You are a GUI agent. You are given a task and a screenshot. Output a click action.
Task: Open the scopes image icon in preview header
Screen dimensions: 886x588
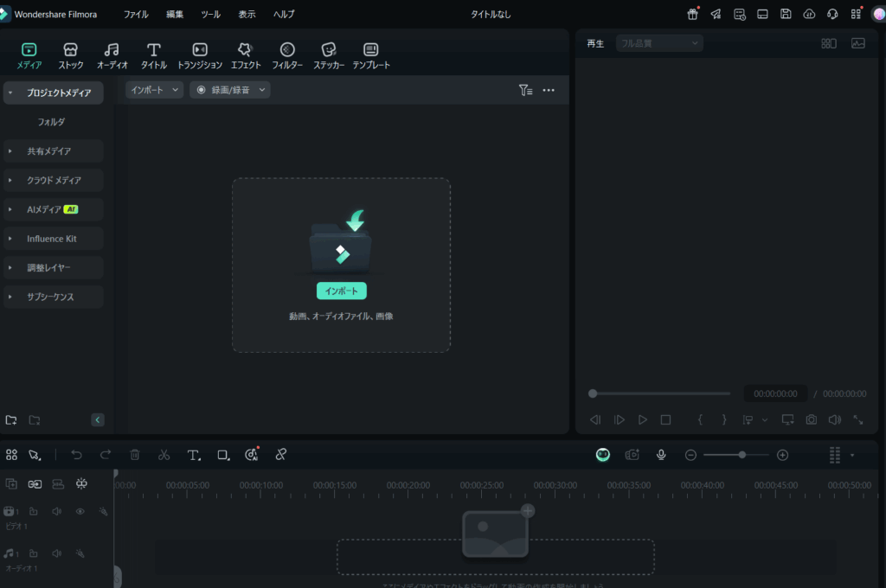tap(857, 43)
